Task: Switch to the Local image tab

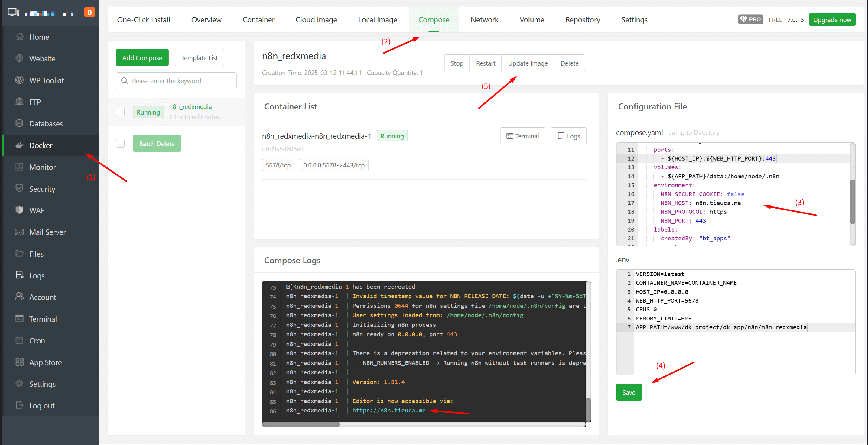Action: [378, 20]
